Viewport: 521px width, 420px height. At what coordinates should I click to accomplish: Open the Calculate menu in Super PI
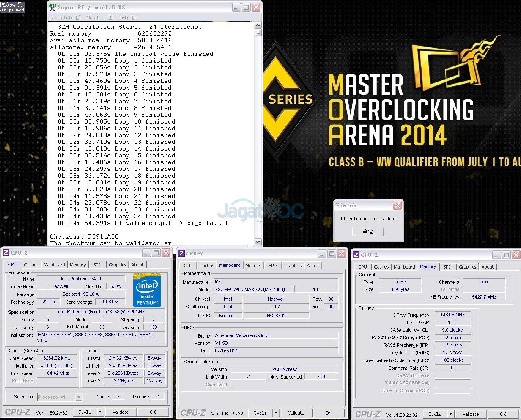pos(65,17)
